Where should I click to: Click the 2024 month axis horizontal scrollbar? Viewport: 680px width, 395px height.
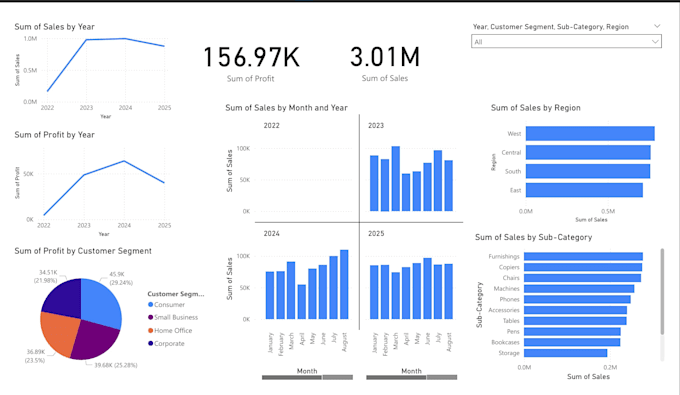[307, 377]
